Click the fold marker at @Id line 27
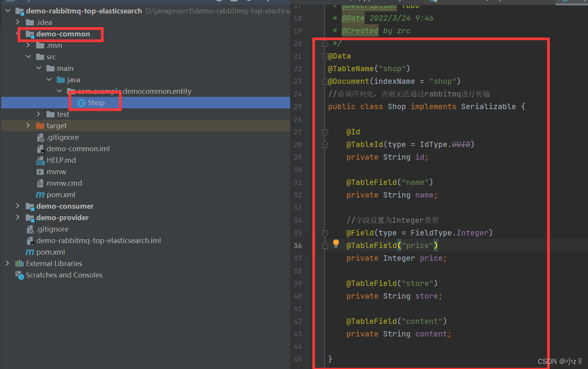 pyautogui.click(x=325, y=132)
